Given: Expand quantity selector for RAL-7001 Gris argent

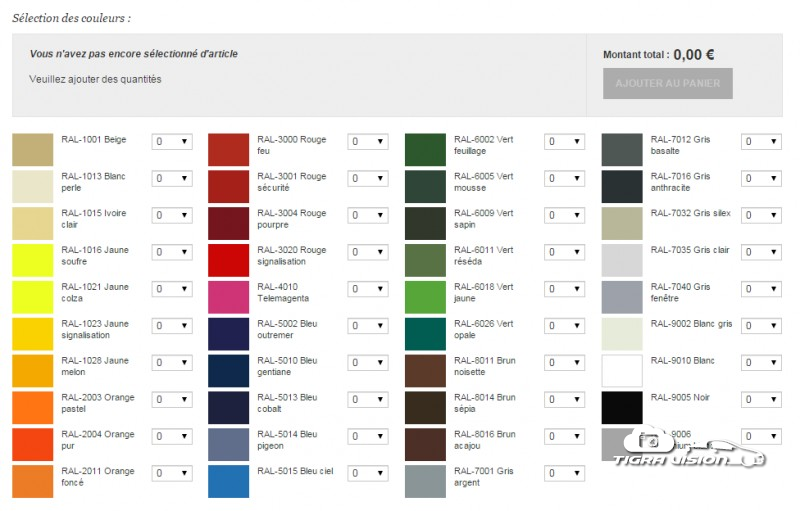Looking at the screenshot, I should (x=565, y=473).
